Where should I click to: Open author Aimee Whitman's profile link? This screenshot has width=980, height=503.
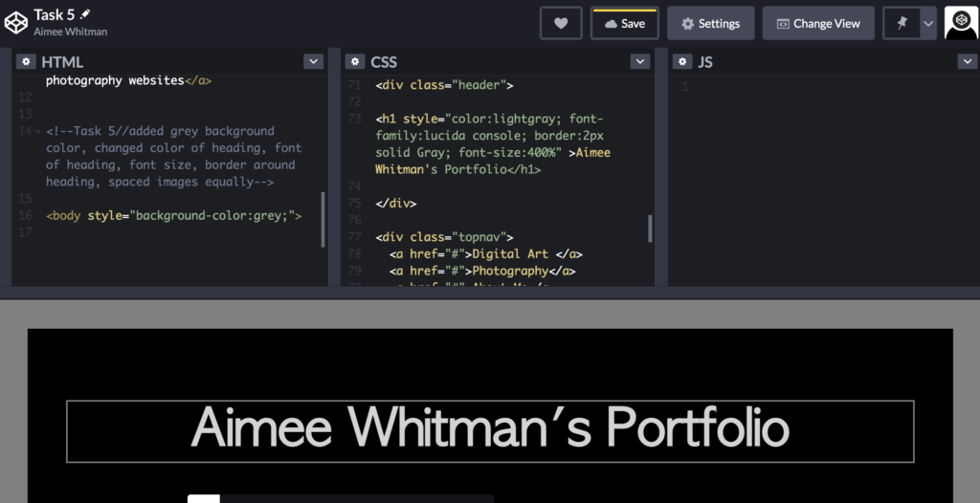pos(71,32)
